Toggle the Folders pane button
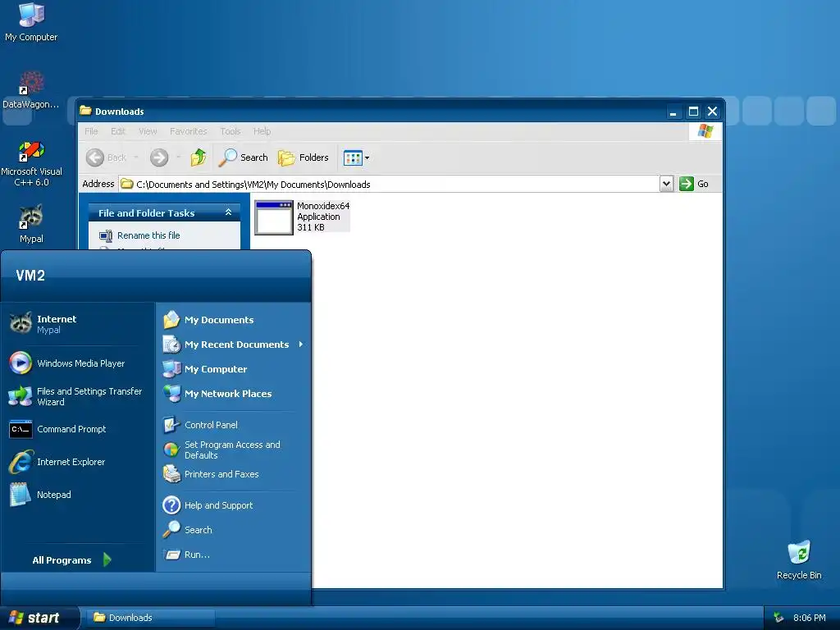 point(304,157)
